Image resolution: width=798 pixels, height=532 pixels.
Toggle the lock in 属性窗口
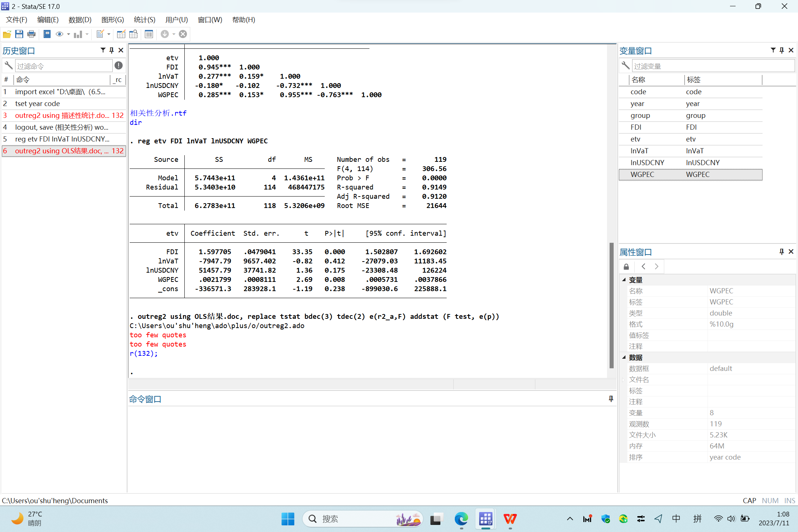[x=626, y=267]
